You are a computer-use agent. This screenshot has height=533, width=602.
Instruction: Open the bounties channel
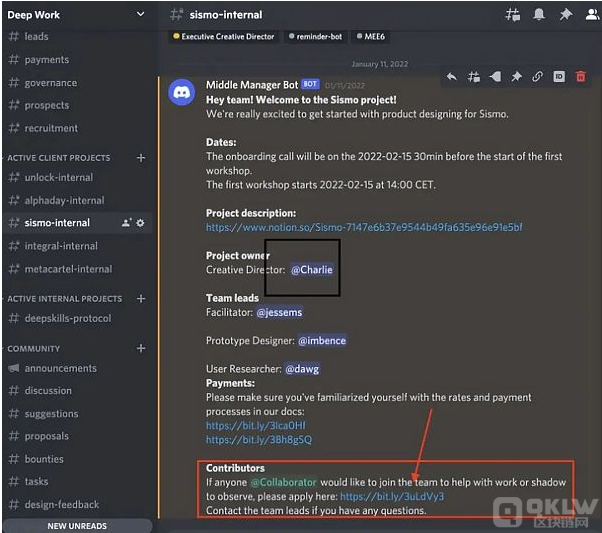[x=77, y=459]
